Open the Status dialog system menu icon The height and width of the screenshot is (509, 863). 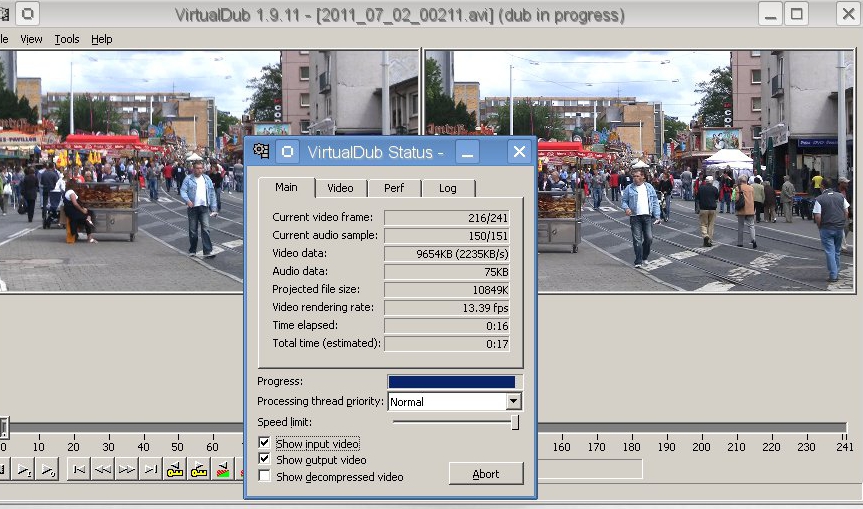261,151
